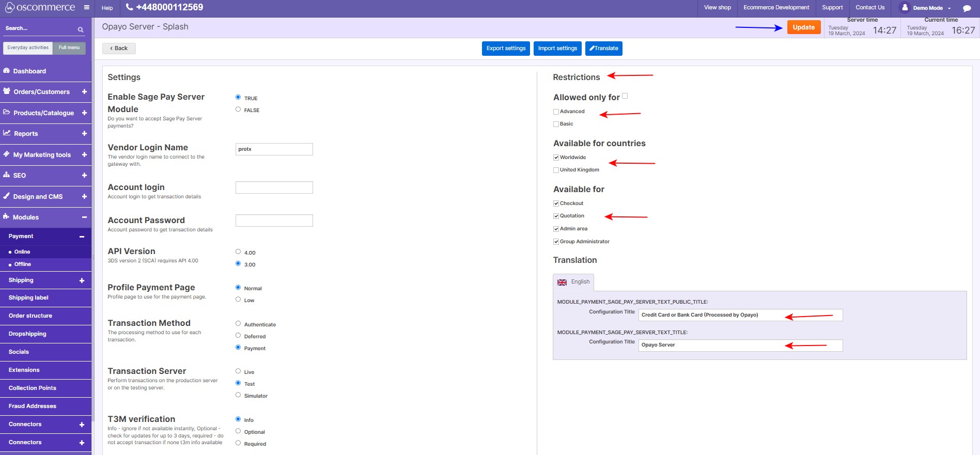Select Required T3M verification
This screenshot has height=455, width=980.
238,443
